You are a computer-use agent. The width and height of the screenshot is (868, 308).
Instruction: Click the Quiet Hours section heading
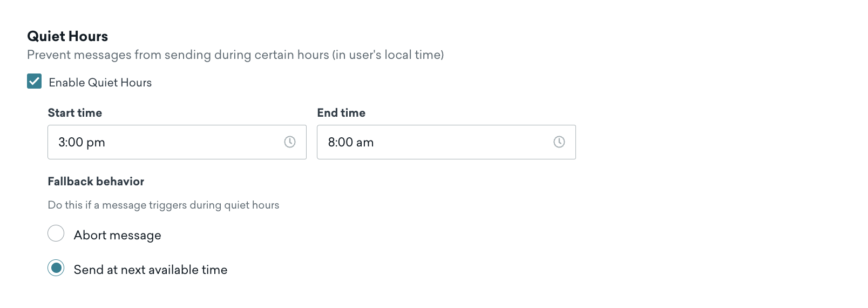pos(67,36)
